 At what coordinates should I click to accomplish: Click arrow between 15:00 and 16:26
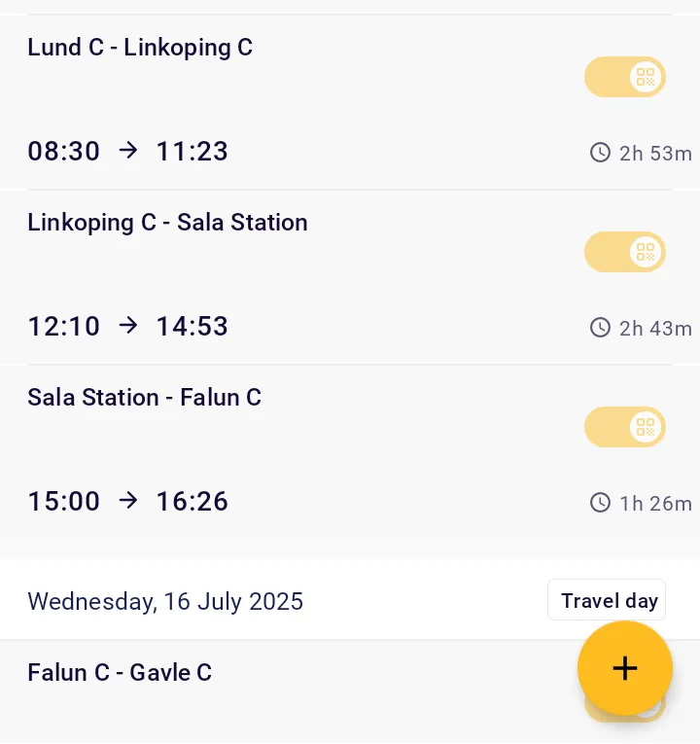tap(128, 501)
